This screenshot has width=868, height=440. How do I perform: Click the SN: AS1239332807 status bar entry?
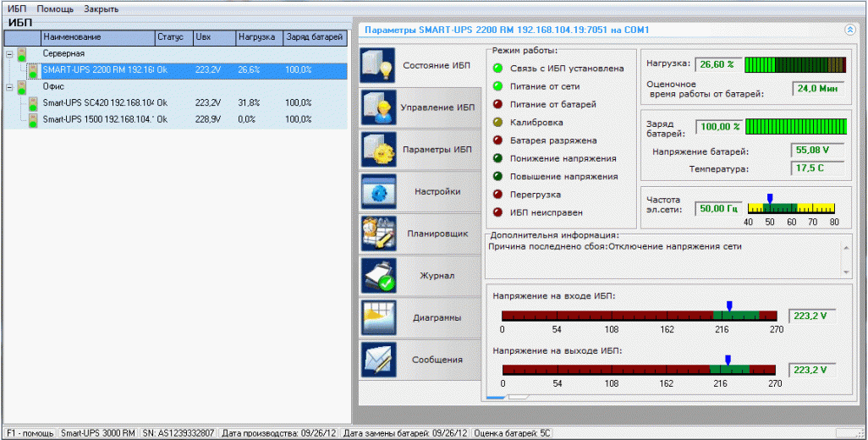pyautogui.click(x=178, y=432)
